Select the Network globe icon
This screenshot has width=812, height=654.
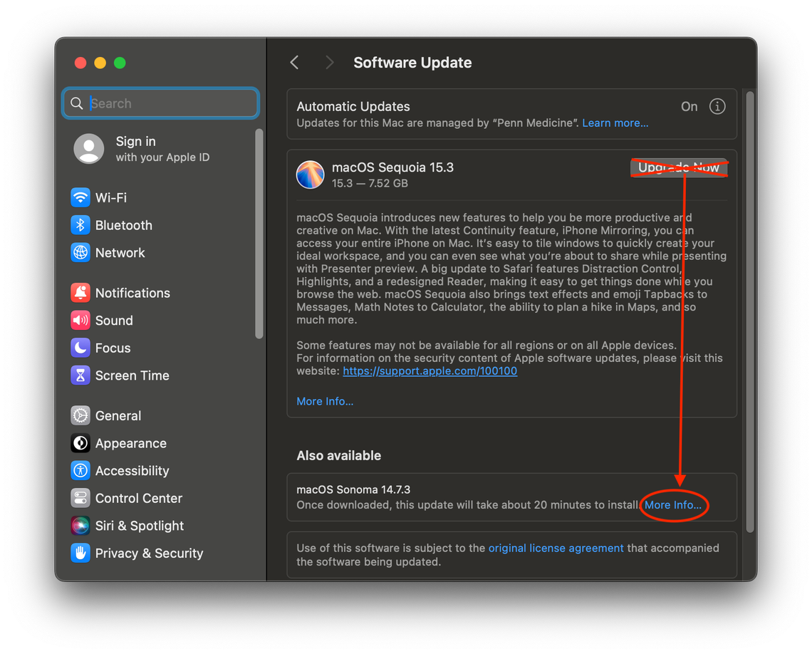[x=80, y=252]
